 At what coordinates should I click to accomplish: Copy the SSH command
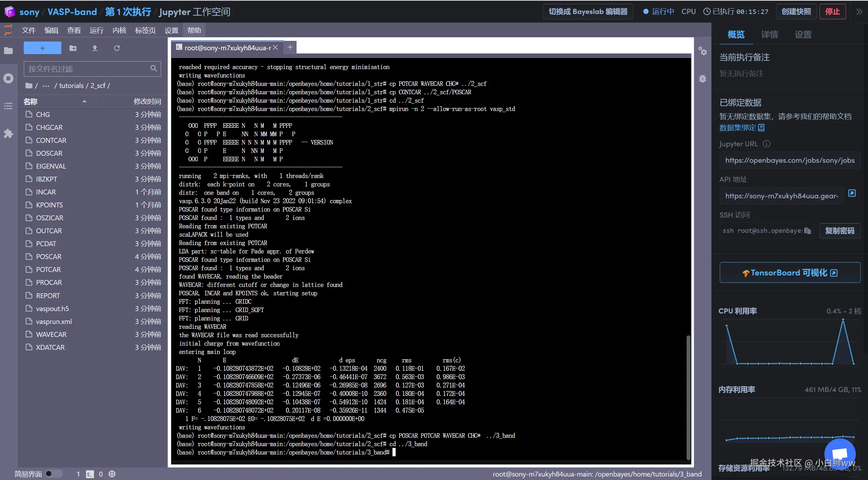807,231
